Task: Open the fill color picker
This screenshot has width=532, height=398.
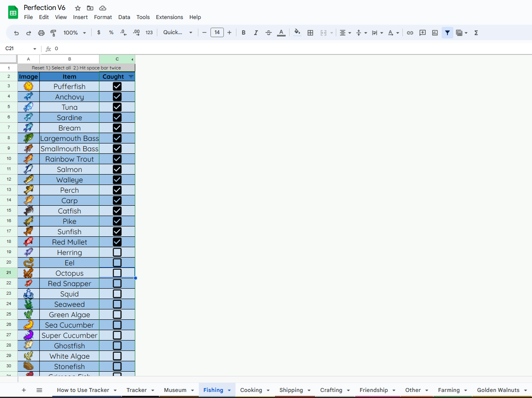Action: pos(297,33)
